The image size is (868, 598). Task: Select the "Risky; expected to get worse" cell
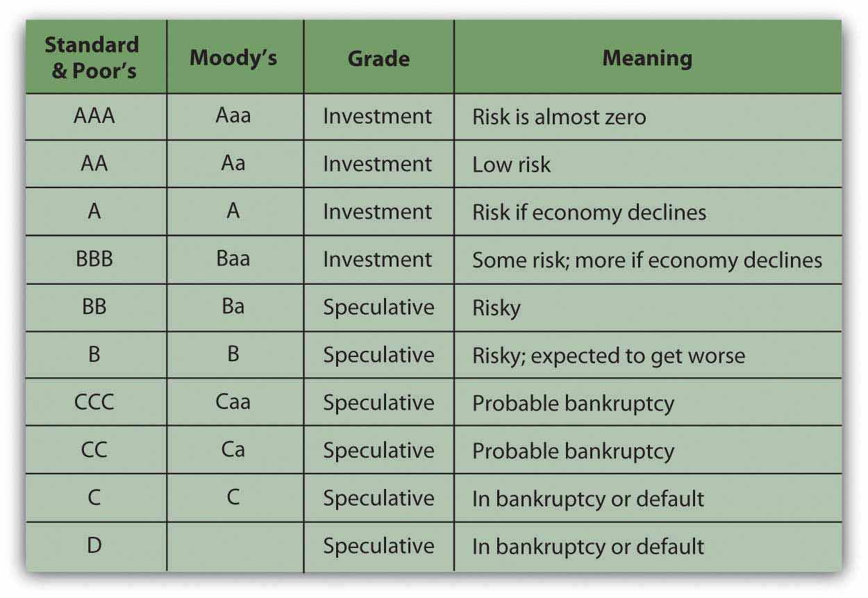click(x=608, y=356)
